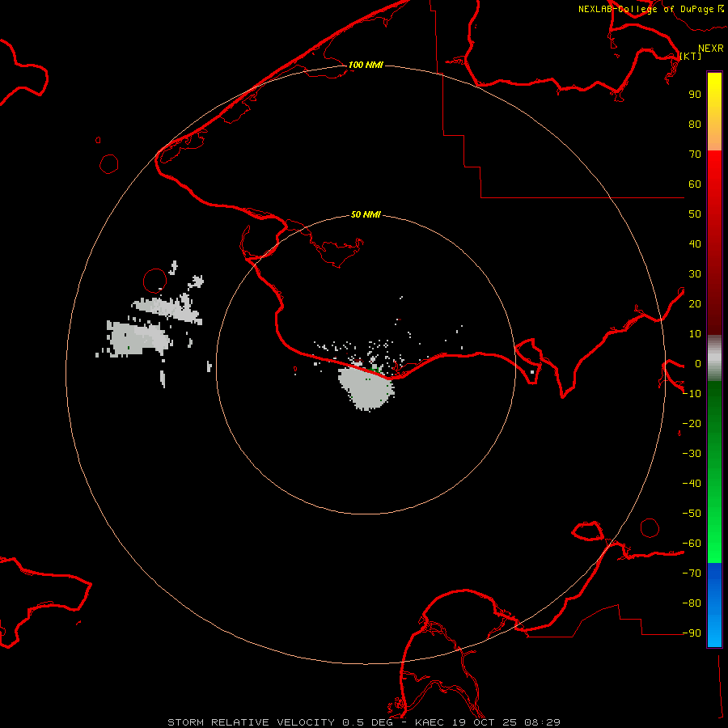
Task: Click the [KT] units label
Action: point(691,56)
